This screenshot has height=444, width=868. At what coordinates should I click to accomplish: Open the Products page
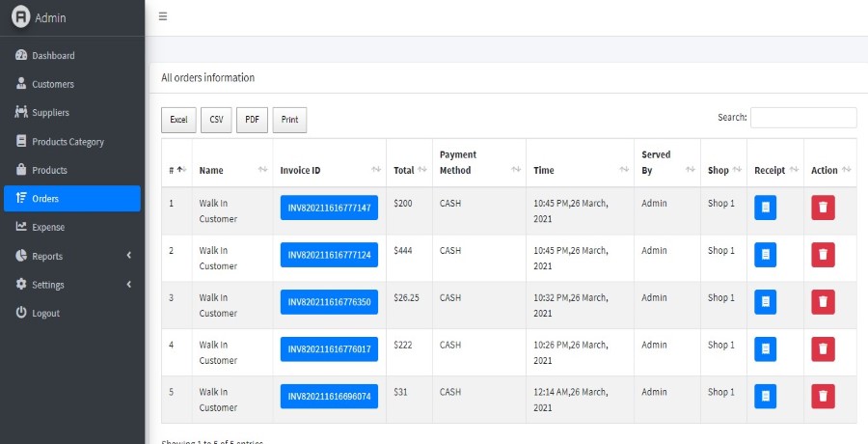(72, 170)
